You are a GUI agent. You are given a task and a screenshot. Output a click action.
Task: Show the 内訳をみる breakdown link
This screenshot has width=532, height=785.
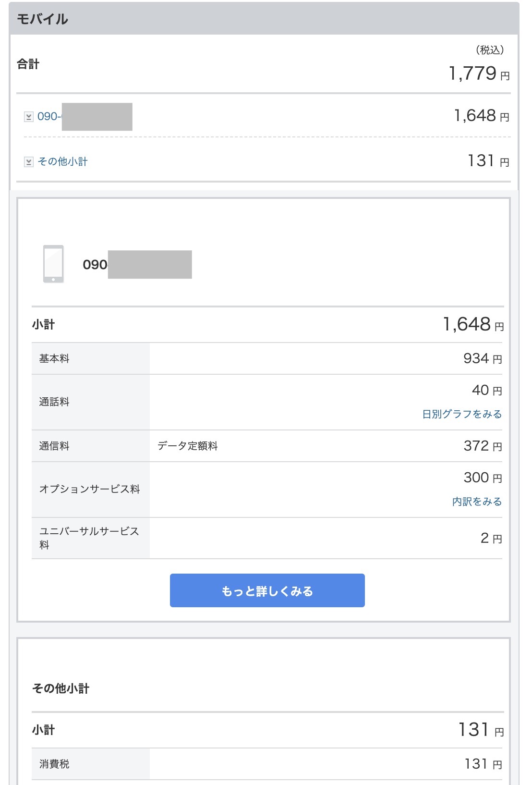pyautogui.click(x=476, y=502)
